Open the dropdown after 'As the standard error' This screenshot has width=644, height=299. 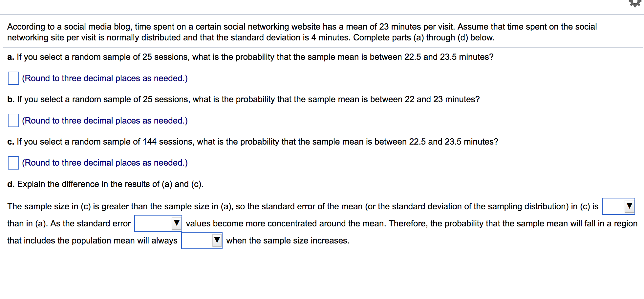click(158, 223)
